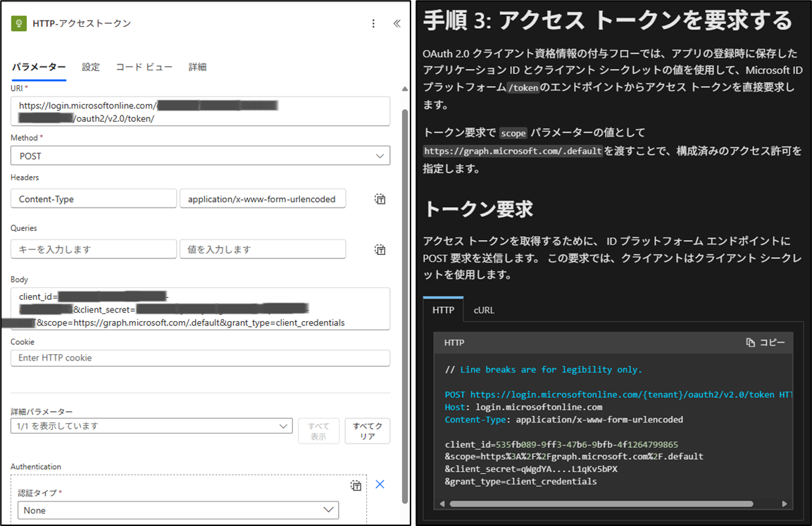Switch Authentication to text mode icon
812x526 pixels.
[356, 485]
